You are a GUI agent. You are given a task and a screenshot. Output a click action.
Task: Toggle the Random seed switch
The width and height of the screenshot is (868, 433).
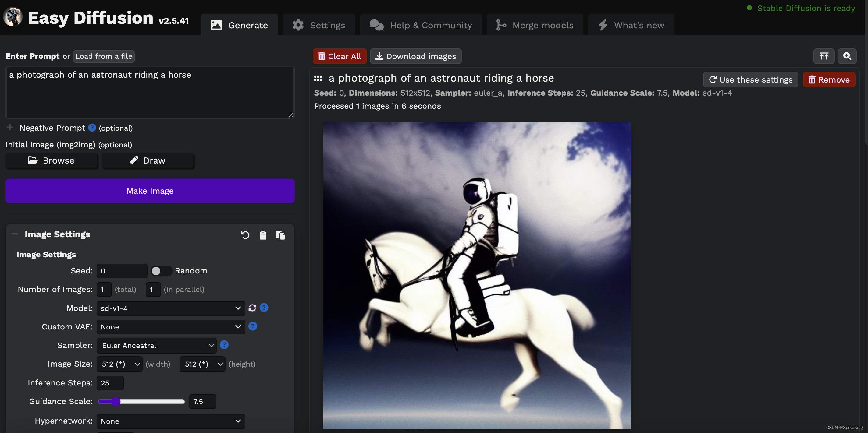click(161, 271)
